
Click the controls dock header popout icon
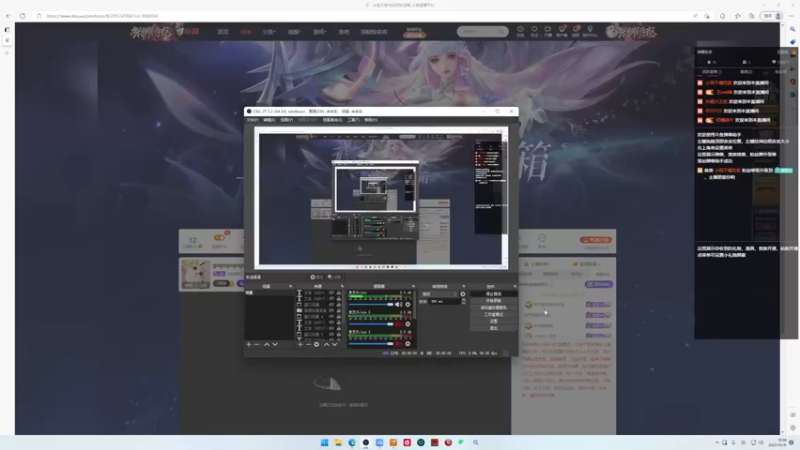(515, 286)
